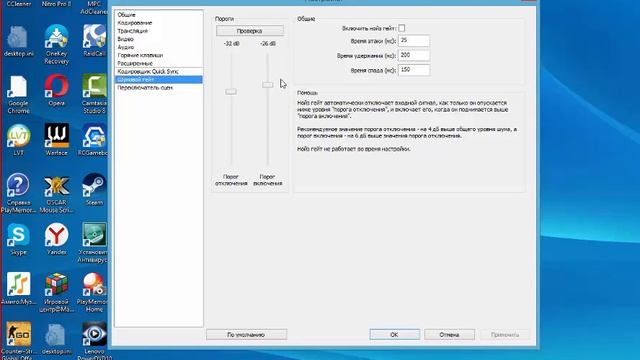Click the hold time (Время удержания) field

[413, 55]
